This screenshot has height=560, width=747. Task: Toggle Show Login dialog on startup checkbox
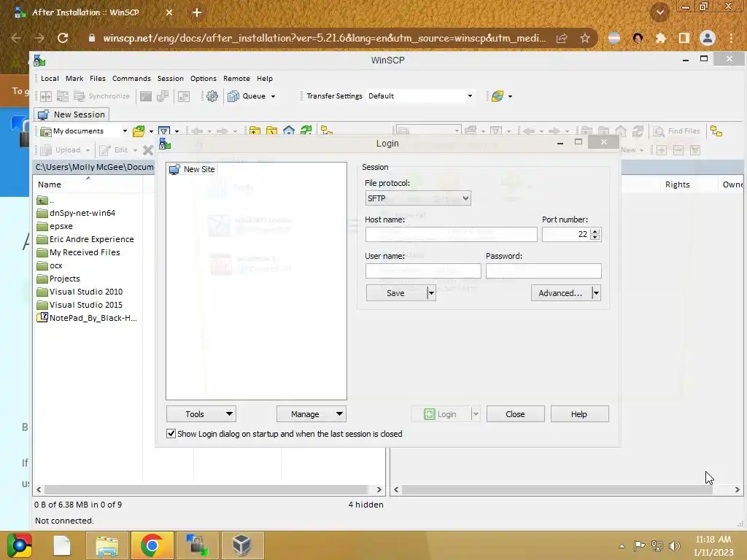pos(171,434)
